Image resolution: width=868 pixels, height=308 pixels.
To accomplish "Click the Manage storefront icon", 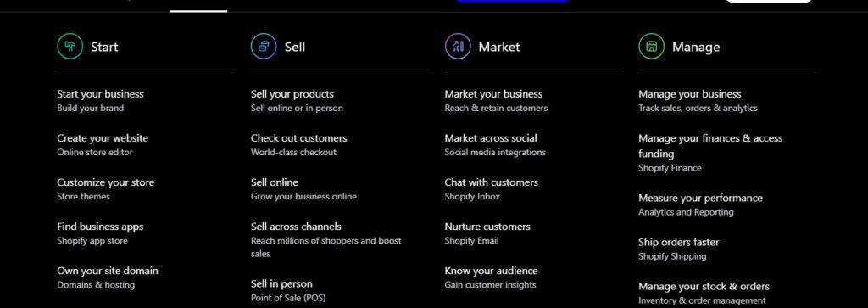I will 652,47.
